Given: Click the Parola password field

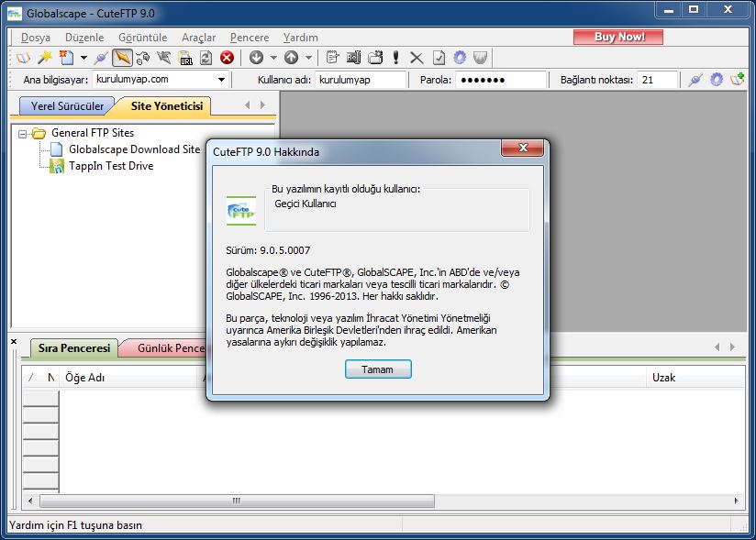Looking at the screenshot, I should (x=501, y=80).
